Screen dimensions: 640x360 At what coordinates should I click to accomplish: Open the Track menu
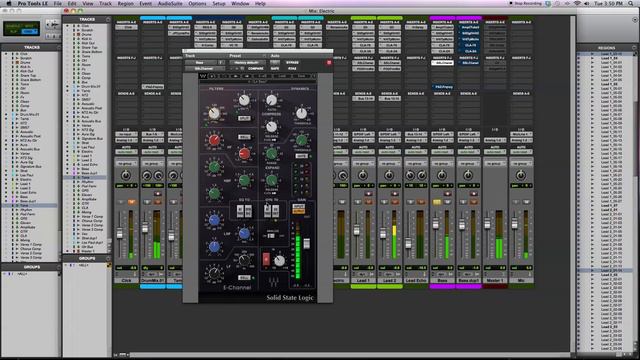click(x=105, y=3)
